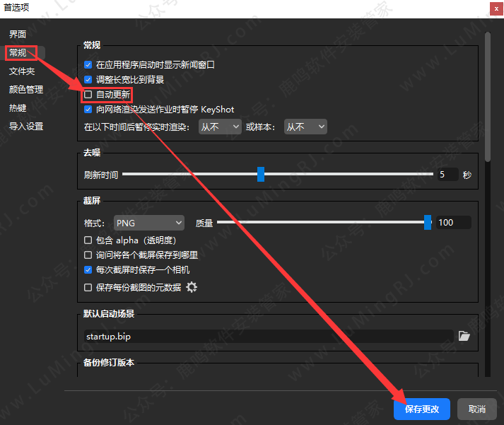
Task: Uncheck 在应用程序启动时显示新闻窗口
Action: (x=88, y=64)
